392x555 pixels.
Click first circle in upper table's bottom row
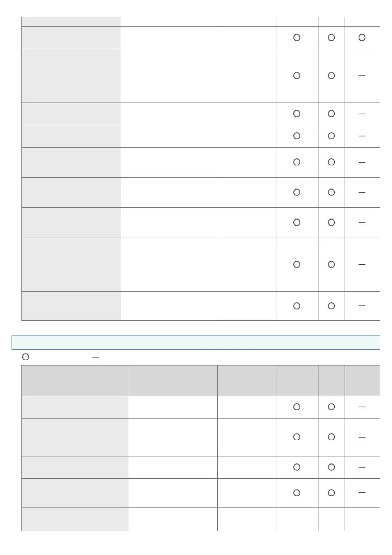point(296,306)
